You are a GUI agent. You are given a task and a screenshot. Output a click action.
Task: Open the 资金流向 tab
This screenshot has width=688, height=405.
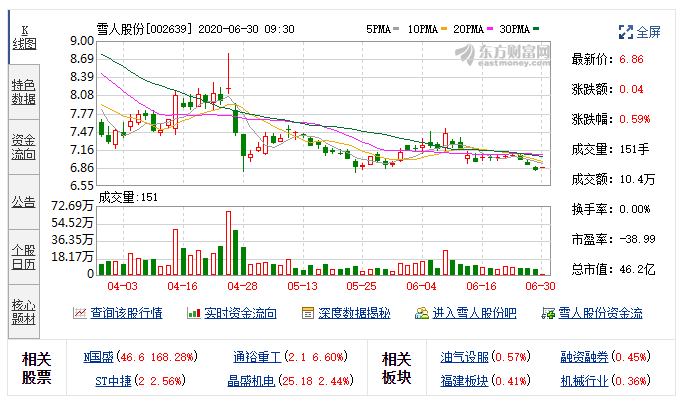24,147
